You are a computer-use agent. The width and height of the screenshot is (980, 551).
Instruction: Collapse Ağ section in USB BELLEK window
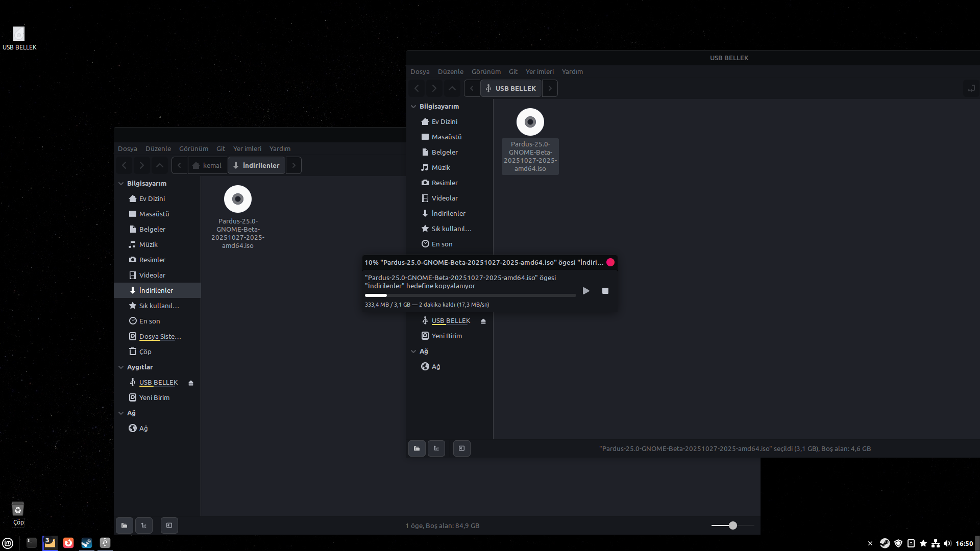[x=413, y=352]
